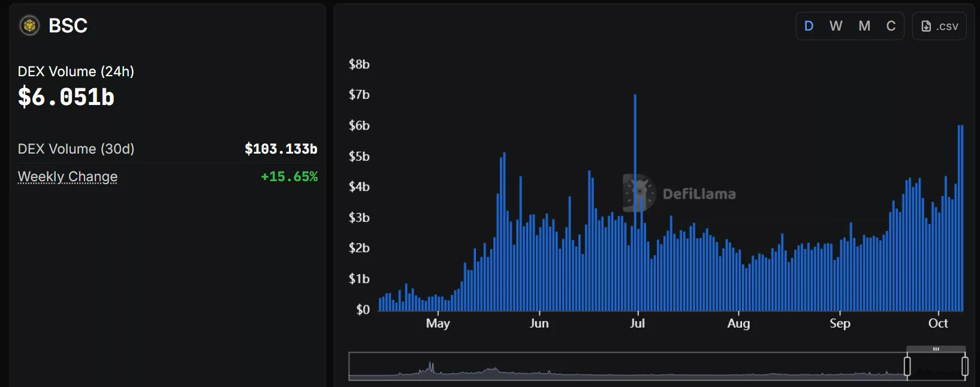Click the right handle of the range slider
This screenshot has width=980, height=387.
pyautogui.click(x=964, y=366)
